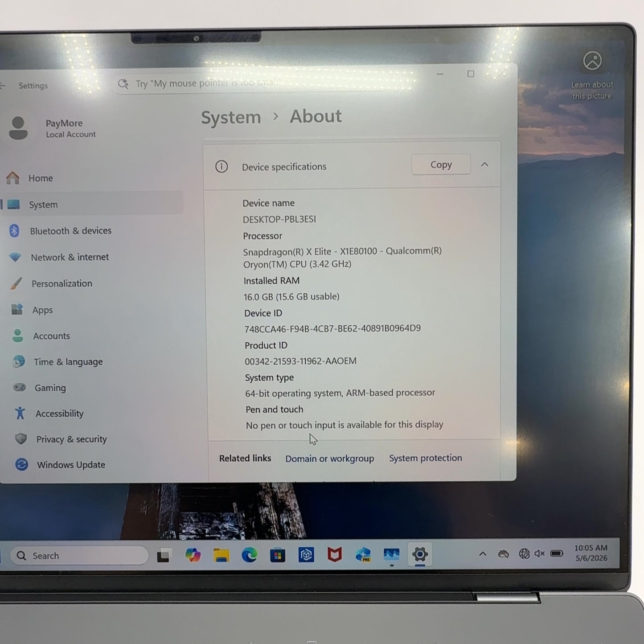Image resolution: width=644 pixels, height=644 pixels.
Task: Open Microsoft Edge from taskbar
Action: tap(250, 555)
